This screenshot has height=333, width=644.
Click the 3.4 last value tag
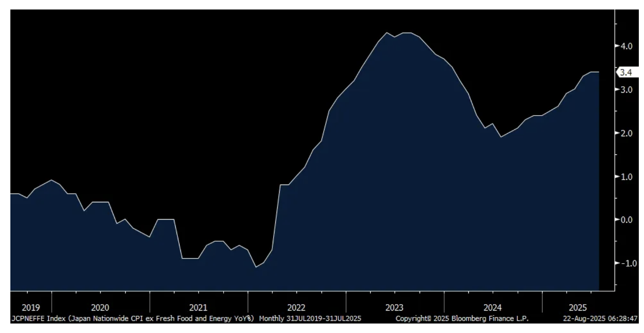coord(626,72)
